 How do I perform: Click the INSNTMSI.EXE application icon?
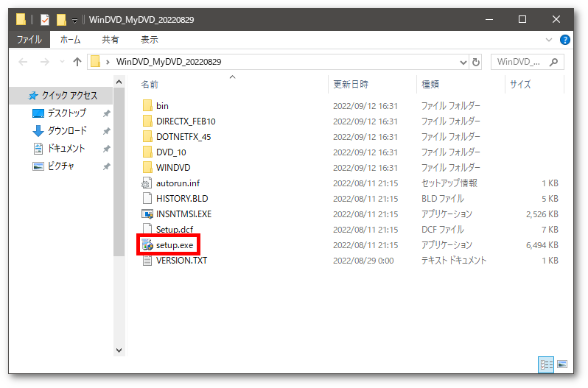point(147,214)
